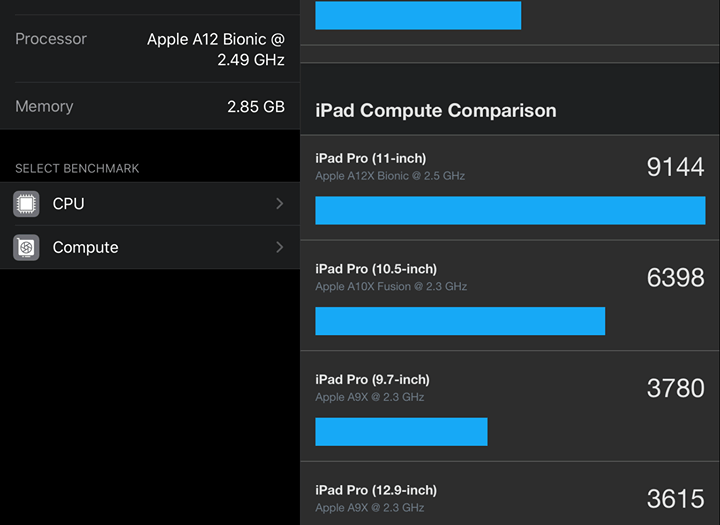Click the 9144 compute score

click(x=675, y=167)
